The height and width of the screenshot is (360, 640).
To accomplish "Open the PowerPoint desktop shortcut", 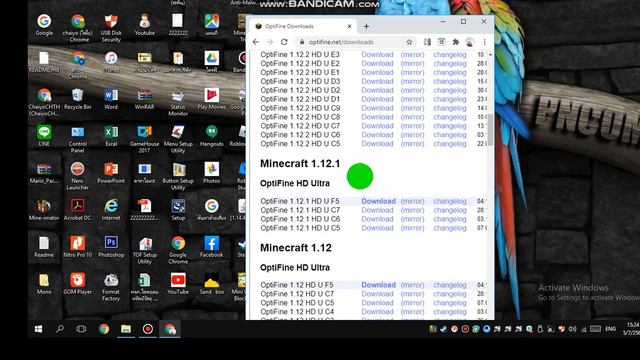I will (x=111, y=173).
